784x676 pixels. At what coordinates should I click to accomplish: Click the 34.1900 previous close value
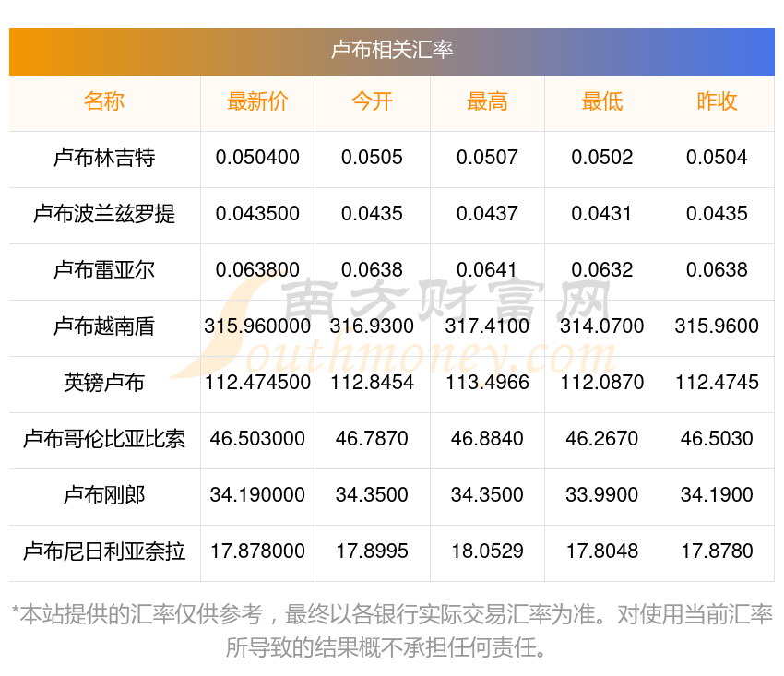click(717, 495)
